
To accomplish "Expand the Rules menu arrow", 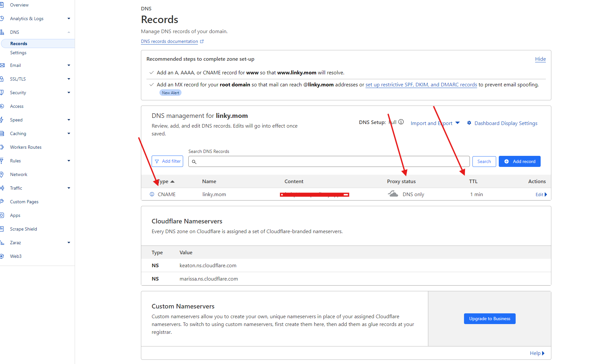I will 69,161.
